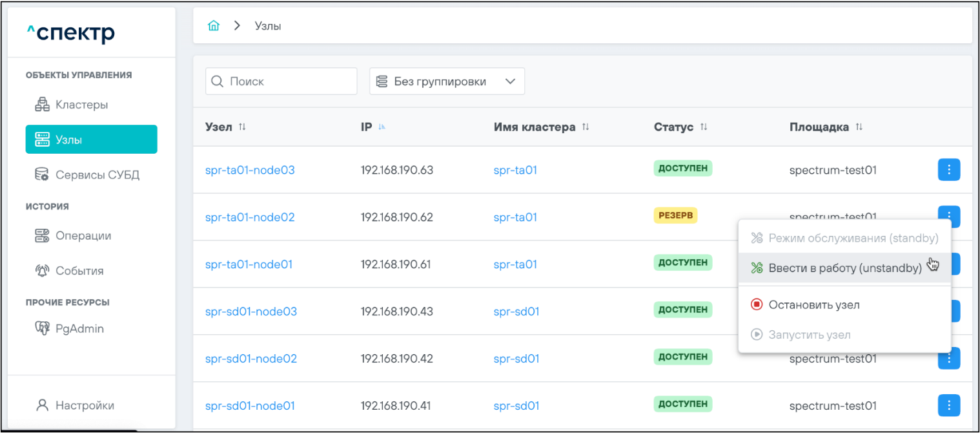Click the home icon in breadcrumb
Viewport: 980px width, 433px height.
click(x=214, y=26)
